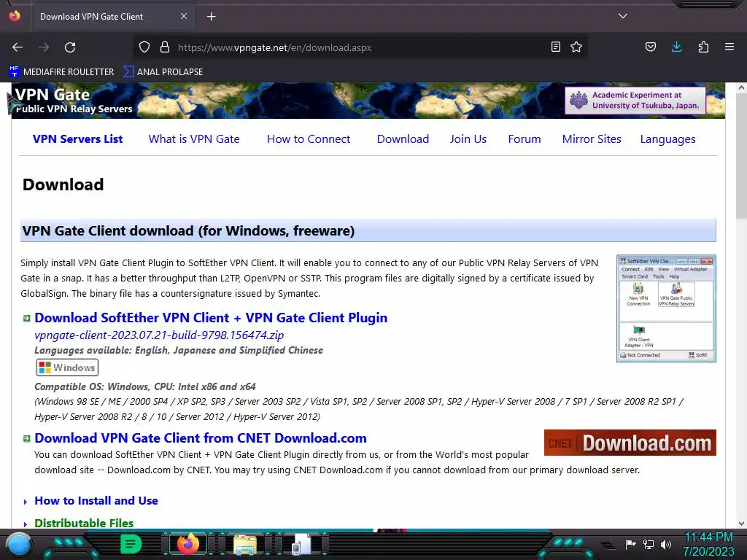
Task: Open the Pocket save icon
Action: click(x=650, y=47)
